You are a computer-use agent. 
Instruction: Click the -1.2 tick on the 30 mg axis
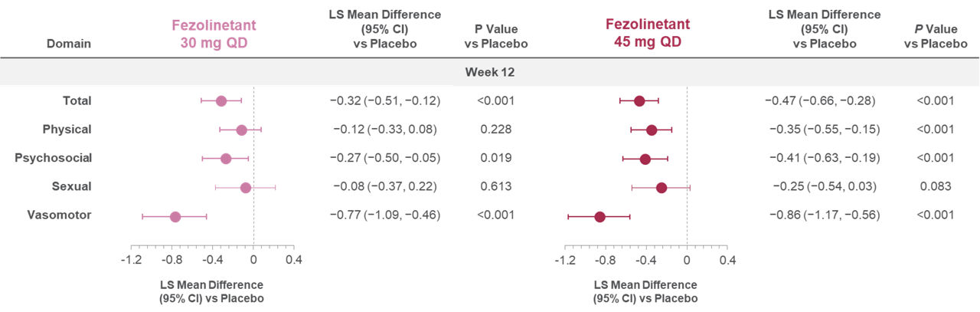point(132,260)
